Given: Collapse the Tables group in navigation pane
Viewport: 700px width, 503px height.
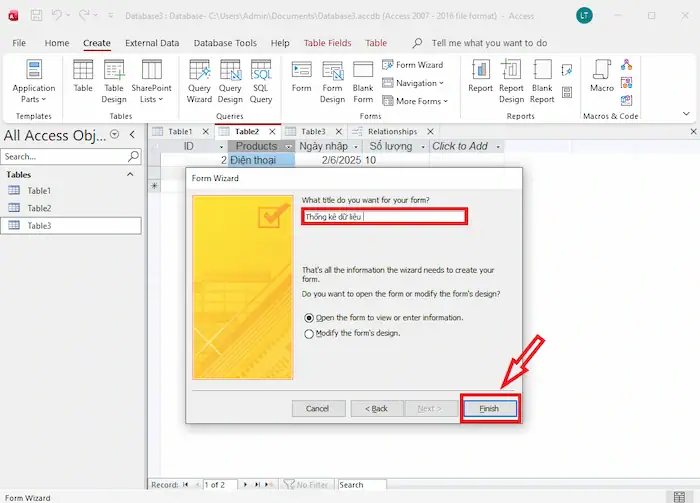Looking at the screenshot, I should (130, 174).
